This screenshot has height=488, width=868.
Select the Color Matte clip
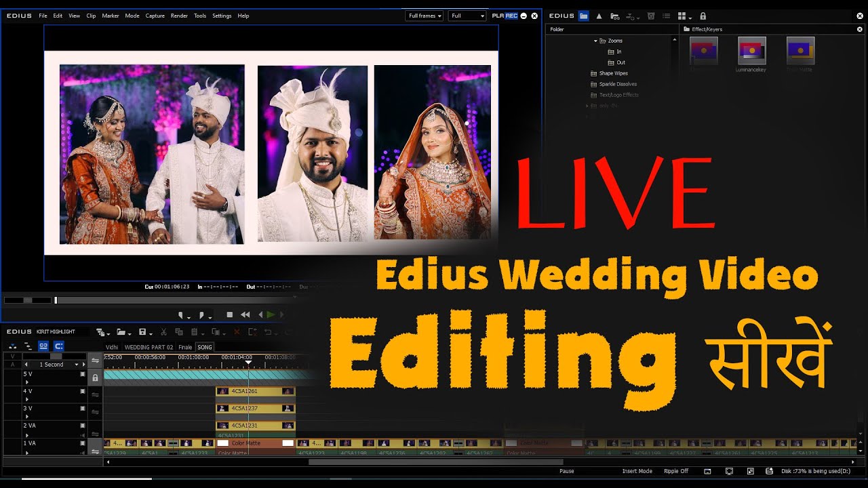pyautogui.click(x=256, y=443)
